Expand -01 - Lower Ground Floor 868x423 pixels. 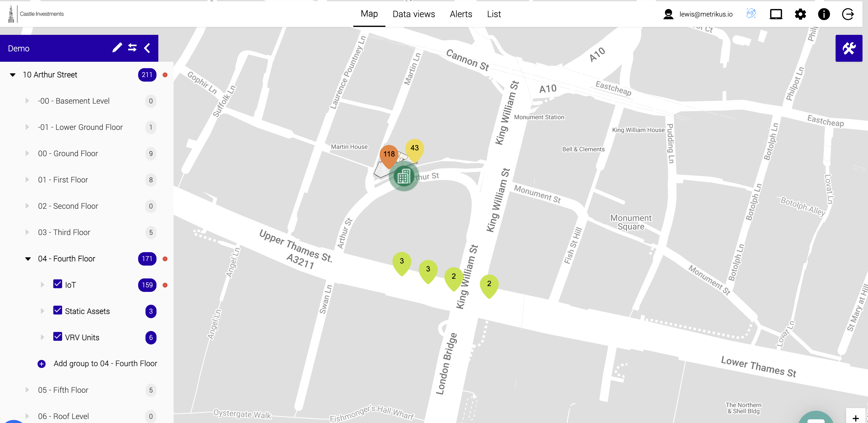click(x=27, y=127)
